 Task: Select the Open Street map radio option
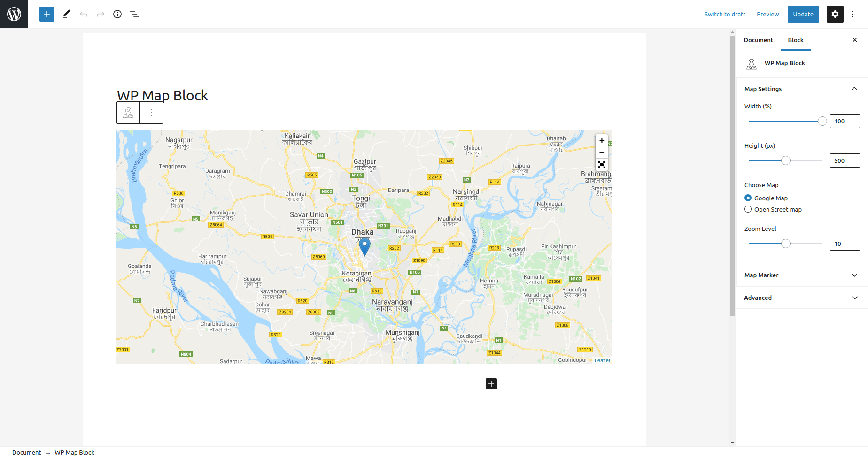coord(748,209)
